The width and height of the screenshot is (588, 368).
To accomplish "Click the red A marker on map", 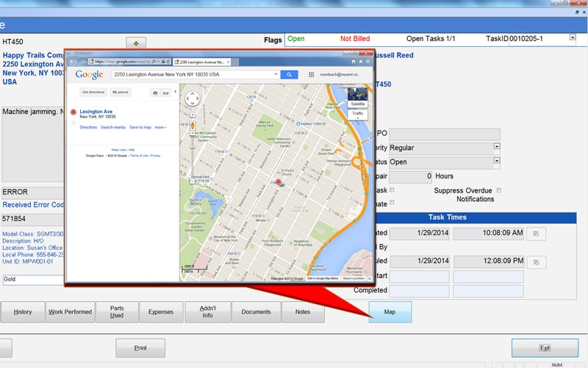I will click(x=279, y=182).
